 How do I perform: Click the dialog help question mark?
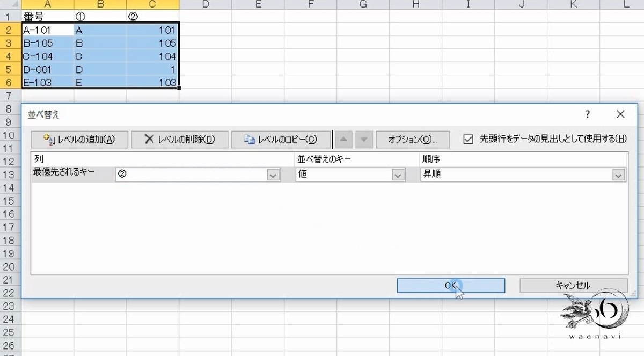(587, 114)
